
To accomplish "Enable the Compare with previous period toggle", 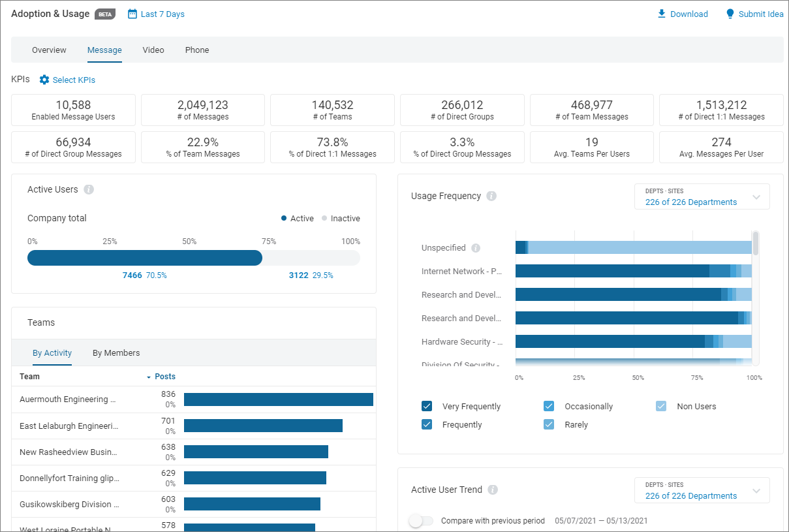I will click(x=421, y=521).
